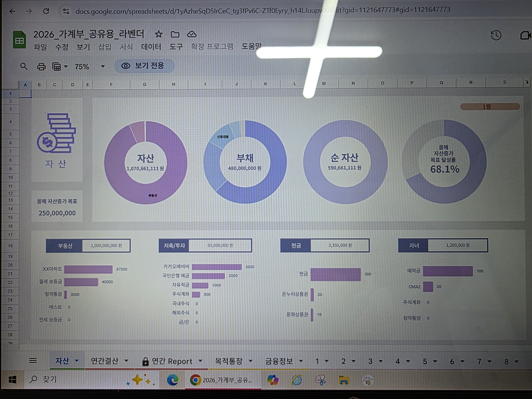The width and height of the screenshot is (532, 399).
Task: Open Snipping tool scissors icon in taskbar
Action: 320,380
